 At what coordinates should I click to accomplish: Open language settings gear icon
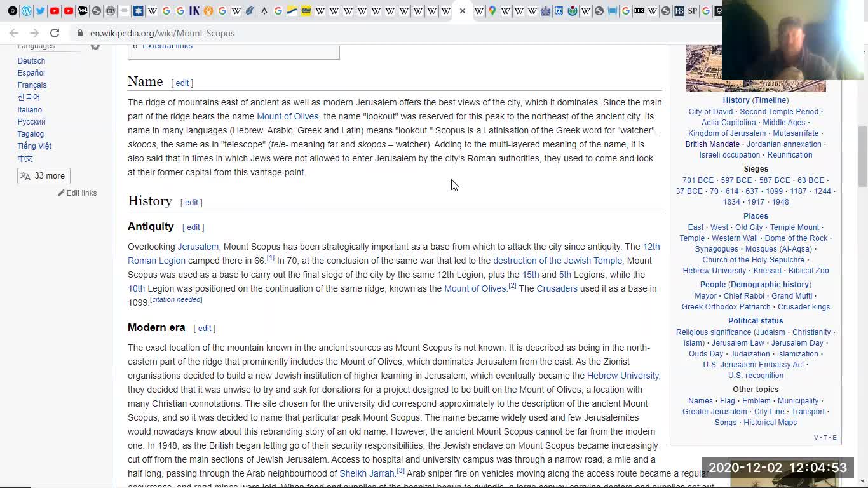point(95,46)
